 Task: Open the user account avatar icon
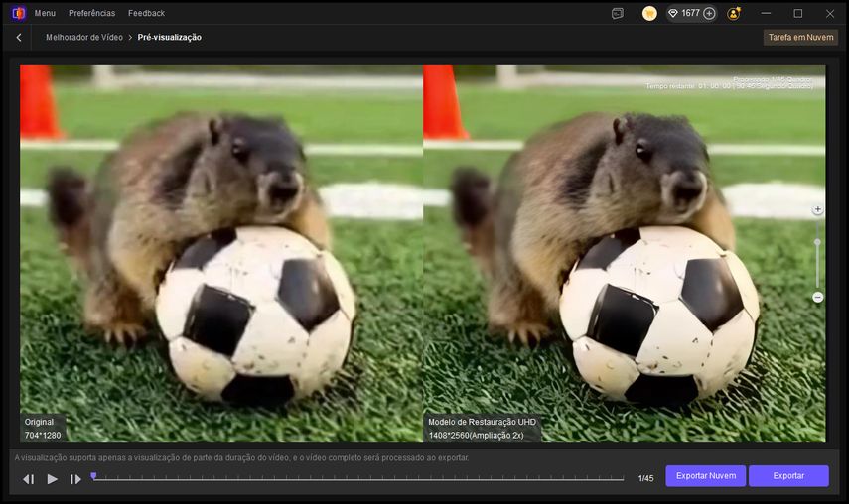[734, 13]
